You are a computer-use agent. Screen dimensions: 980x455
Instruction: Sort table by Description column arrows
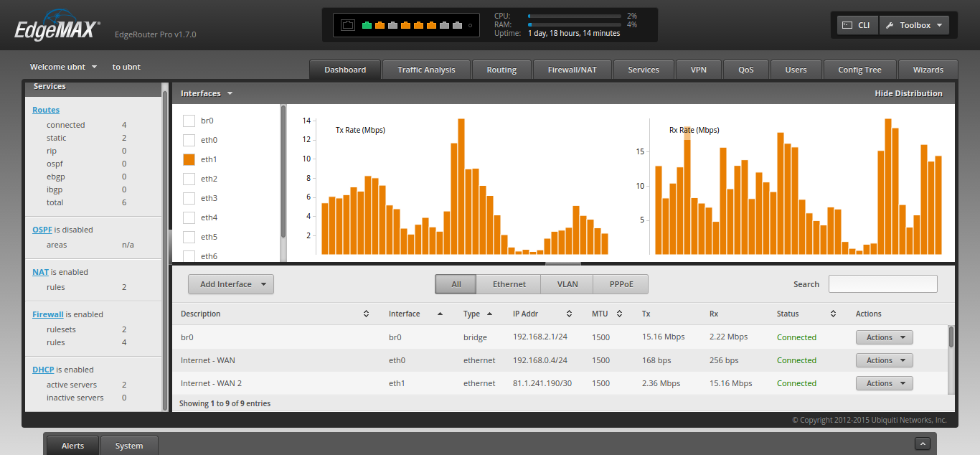click(x=366, y=314)
